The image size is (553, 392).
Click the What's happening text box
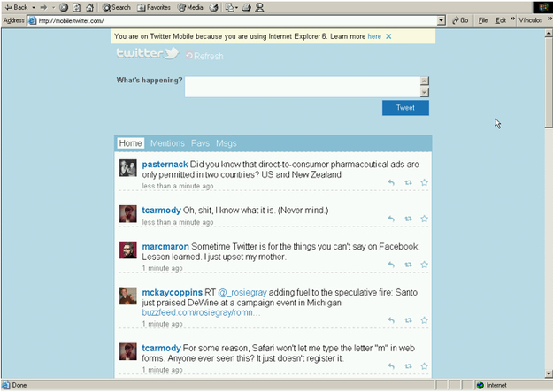pyautogui.click(x=303, y=87)
